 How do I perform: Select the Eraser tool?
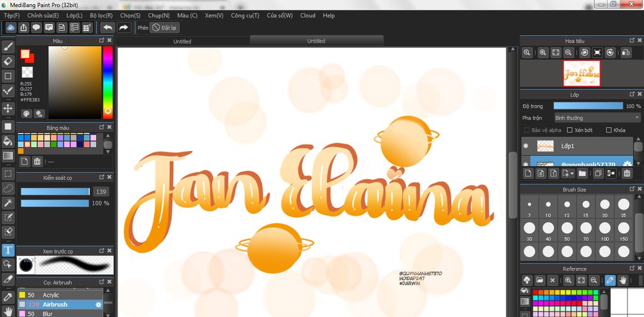pos(8,62)
